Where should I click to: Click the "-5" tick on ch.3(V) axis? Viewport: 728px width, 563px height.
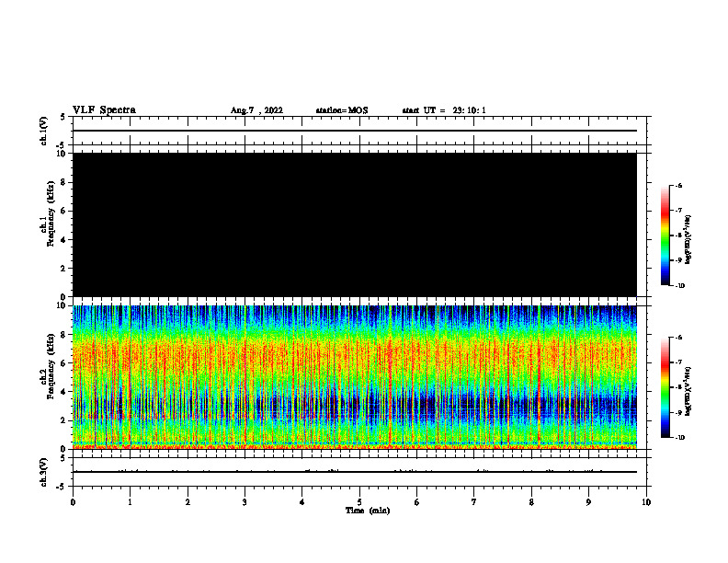tap(63, 487)
